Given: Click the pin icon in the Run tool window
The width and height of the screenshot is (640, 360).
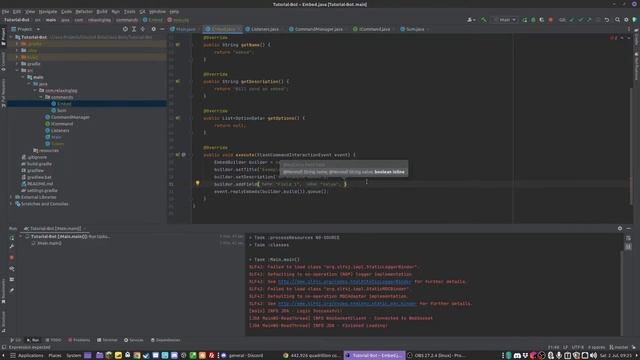Looking at the screenshot, I should 12,290.
